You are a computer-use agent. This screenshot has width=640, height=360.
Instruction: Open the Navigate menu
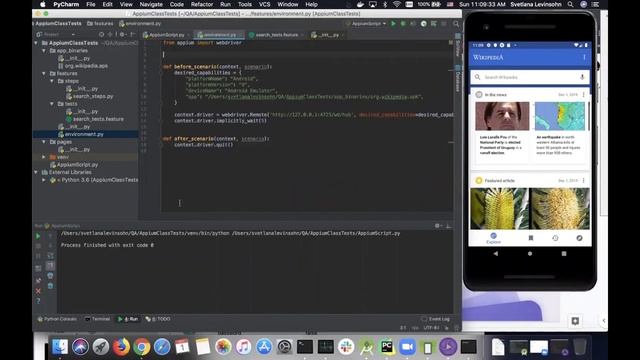151,4
